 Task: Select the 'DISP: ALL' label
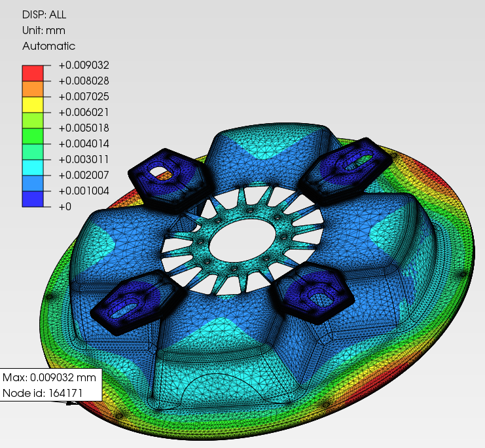pyautogui.click(x=45, y=14)
